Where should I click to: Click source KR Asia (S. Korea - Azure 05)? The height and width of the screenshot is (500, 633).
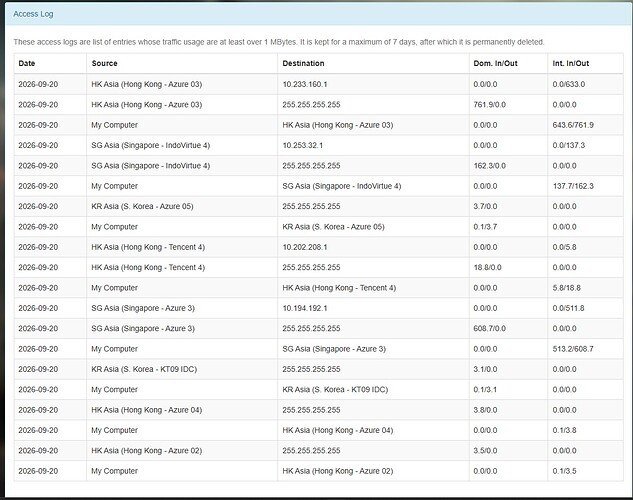pyautogui.click(x=143, y=206)
